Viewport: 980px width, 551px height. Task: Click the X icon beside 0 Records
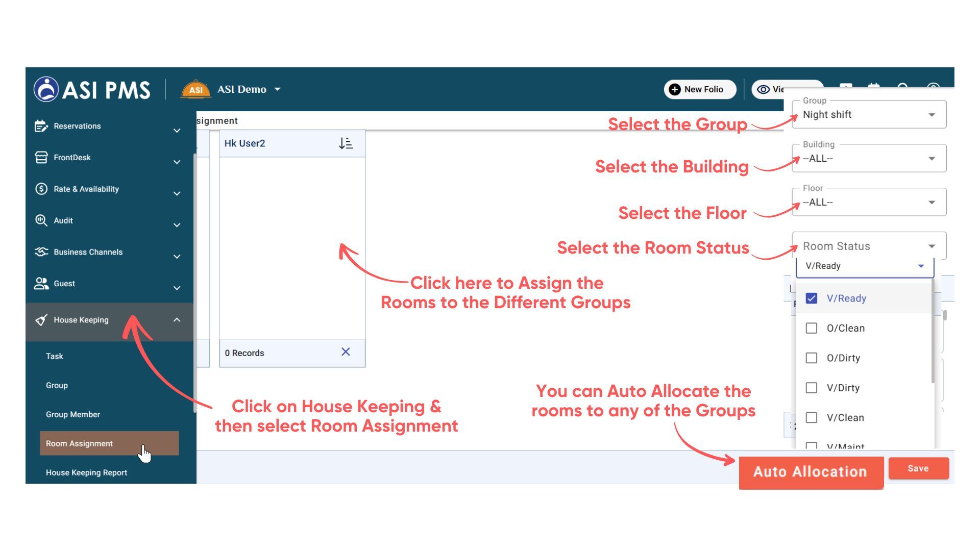click(x=346, y=352)
